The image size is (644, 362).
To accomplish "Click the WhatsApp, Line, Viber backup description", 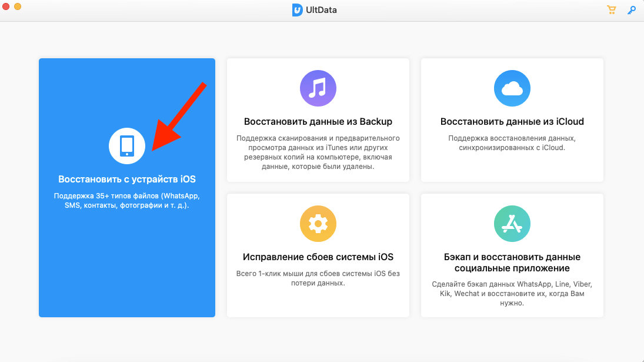I will [512, 294].
